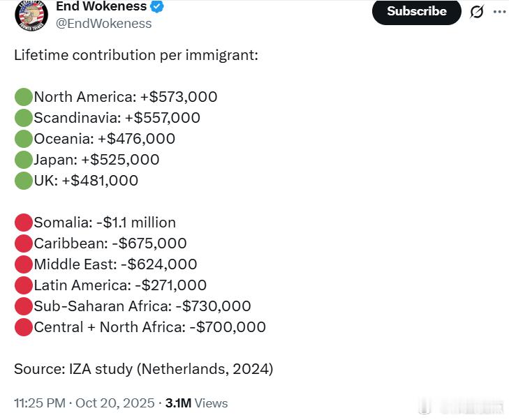Click the green circle beside North America
This screenshot has height=420, width=509.
tap(24, 97)
